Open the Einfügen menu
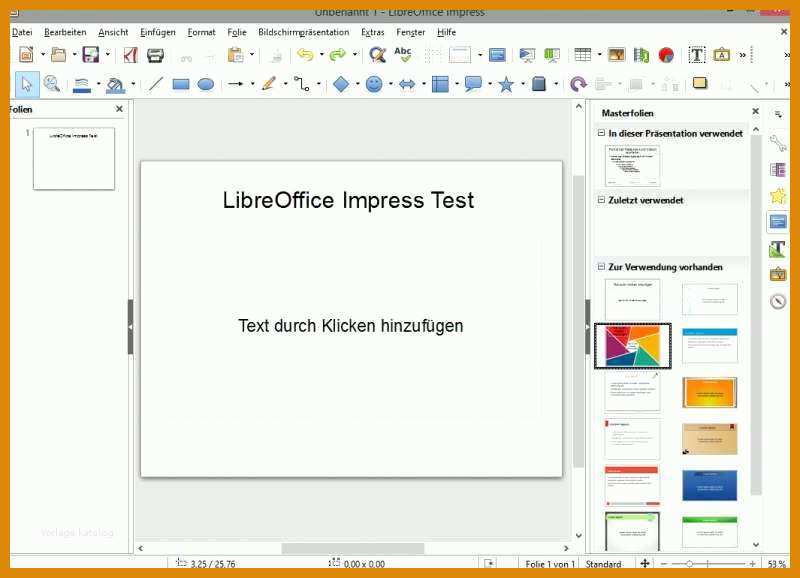Viewport: 800px width, 578px height. coord(158,32)
